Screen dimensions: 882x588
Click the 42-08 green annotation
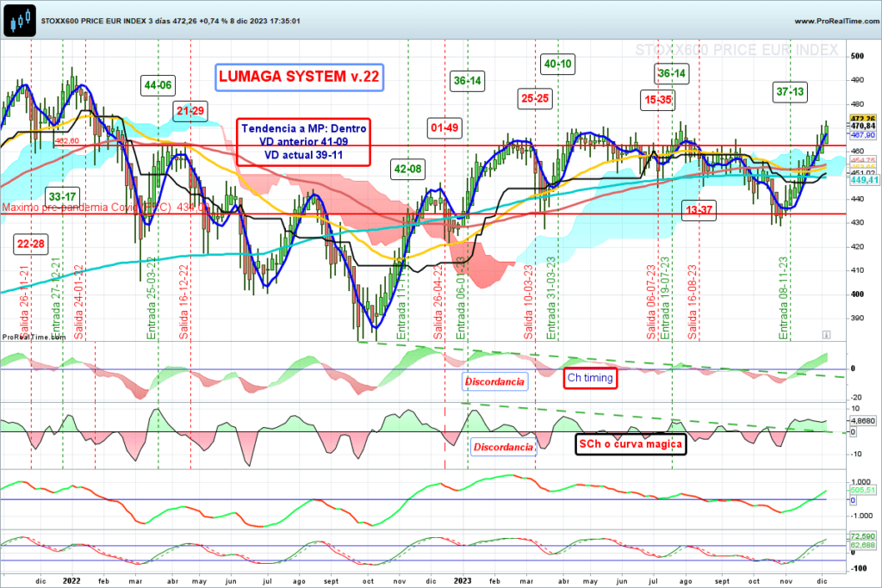(x=407, y=169)
